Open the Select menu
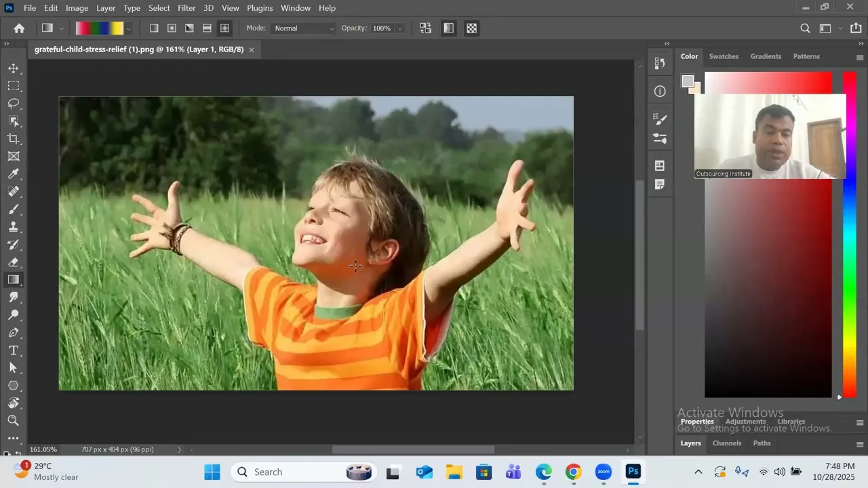Image resolution: width=868 pixels, height=488 pixels. click(x=159, y=8)
